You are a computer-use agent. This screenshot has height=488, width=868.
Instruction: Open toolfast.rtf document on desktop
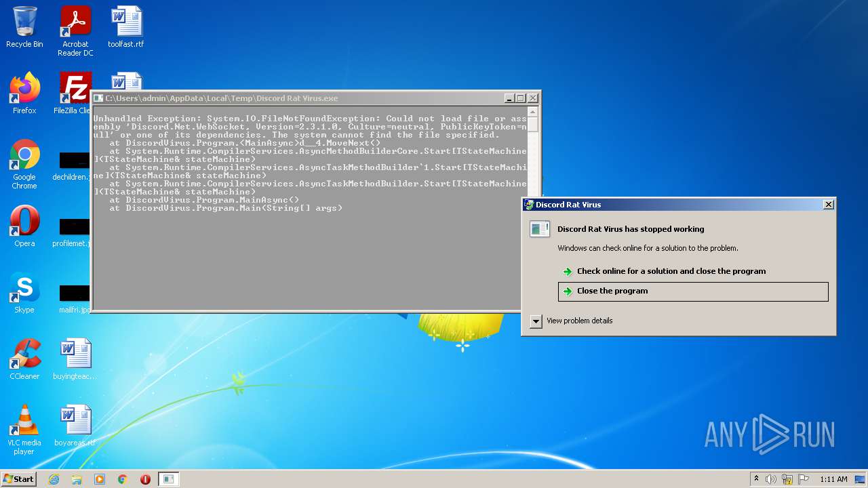click(x=126, y=27)
